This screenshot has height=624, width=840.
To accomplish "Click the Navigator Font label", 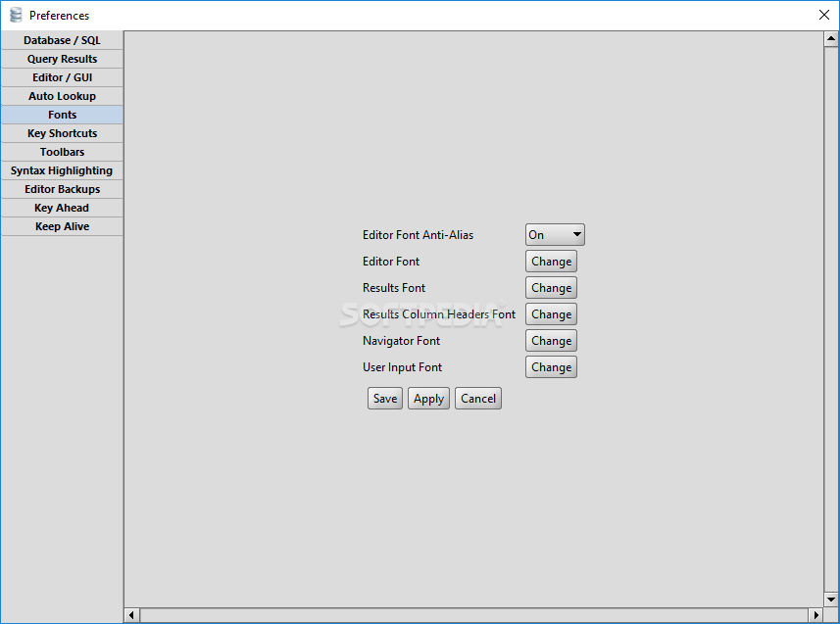I will tap(401, 341).
